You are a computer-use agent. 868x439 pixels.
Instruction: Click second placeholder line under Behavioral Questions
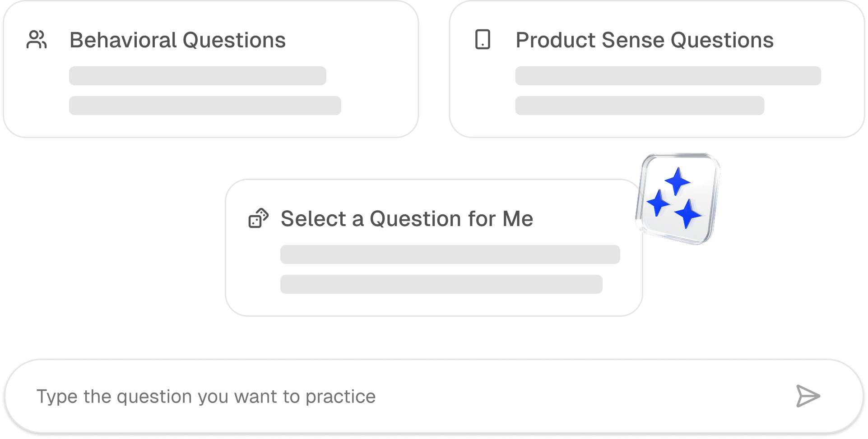click(205, 106)
